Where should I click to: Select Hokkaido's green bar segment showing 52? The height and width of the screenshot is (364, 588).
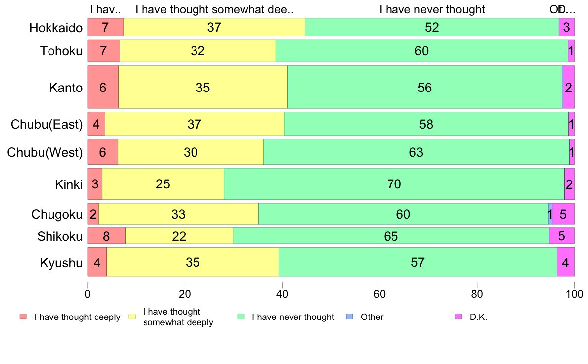[x=432, y=27]
